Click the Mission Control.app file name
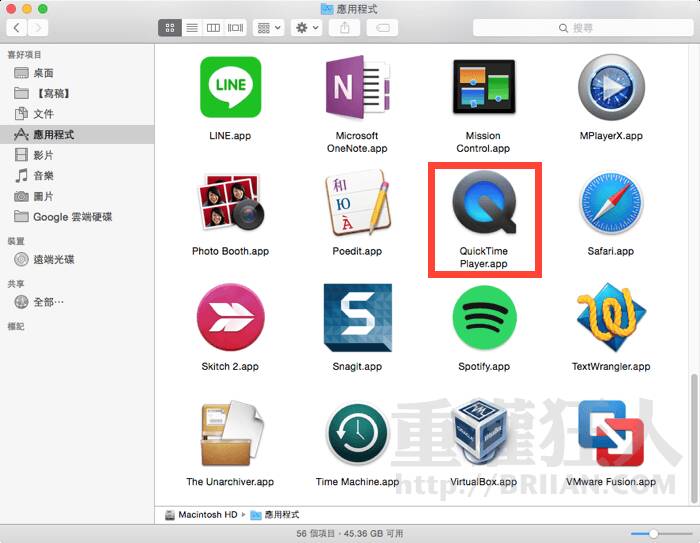 483,142
